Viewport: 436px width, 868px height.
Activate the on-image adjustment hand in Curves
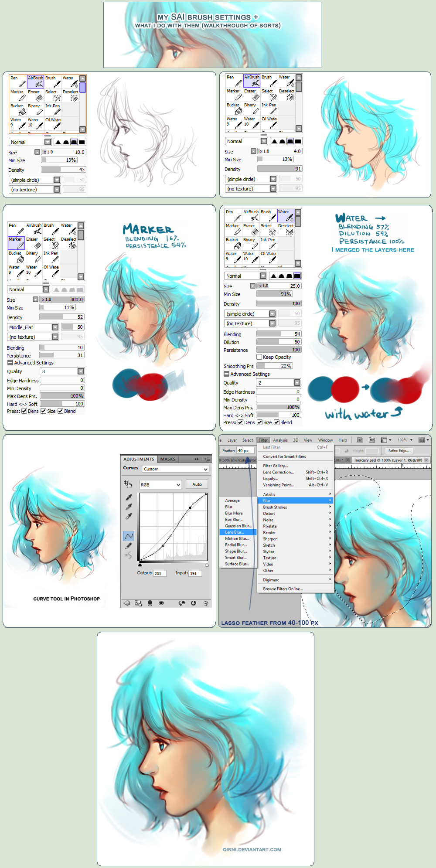click(x=128, y=483)
